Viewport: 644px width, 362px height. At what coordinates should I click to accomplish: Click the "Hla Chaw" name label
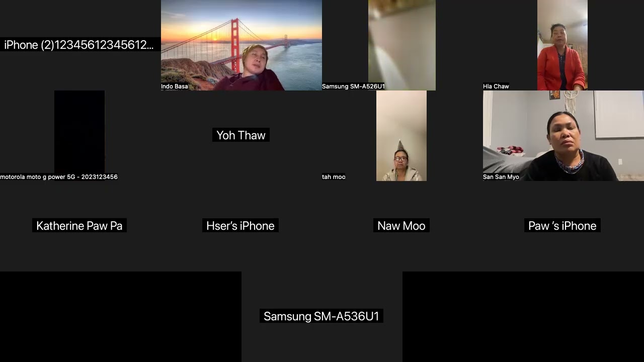pos(496,86)
